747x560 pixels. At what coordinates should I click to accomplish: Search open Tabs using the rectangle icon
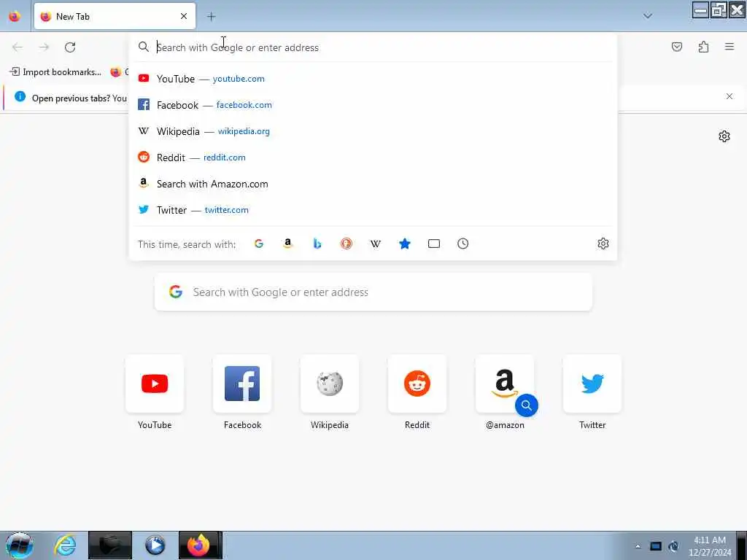tap(434, 244)
